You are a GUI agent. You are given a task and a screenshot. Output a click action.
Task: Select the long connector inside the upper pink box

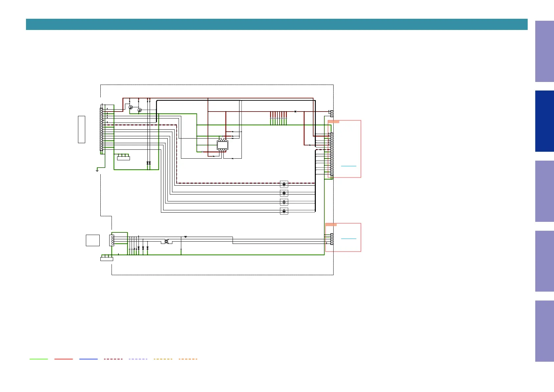(x=332, y=154)
